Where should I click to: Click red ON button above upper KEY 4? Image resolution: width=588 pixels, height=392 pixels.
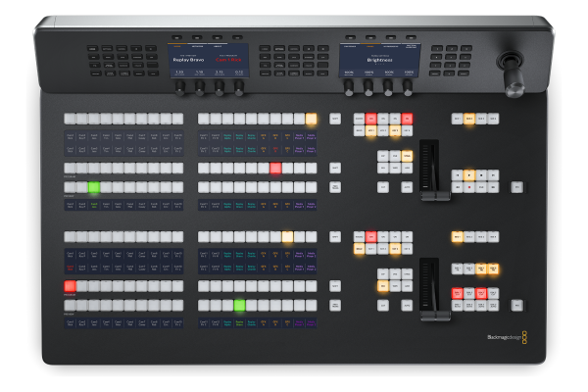(x=407, y=119)
